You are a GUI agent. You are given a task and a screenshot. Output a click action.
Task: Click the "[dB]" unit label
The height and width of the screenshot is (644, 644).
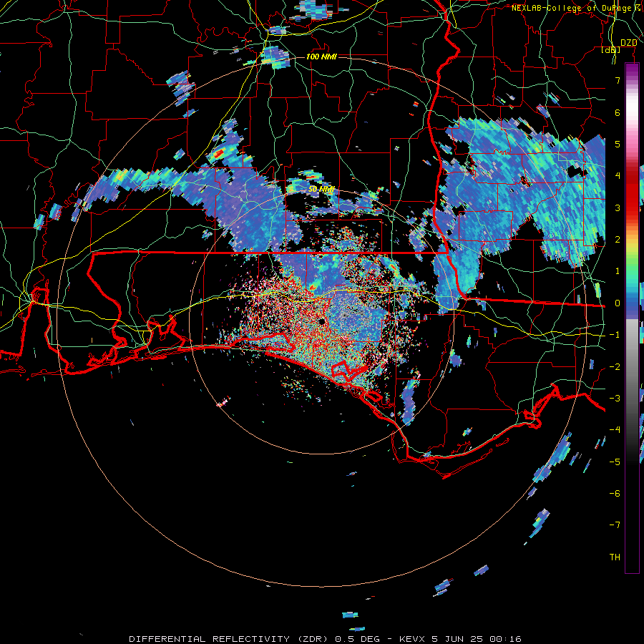(x=611, y=50)
